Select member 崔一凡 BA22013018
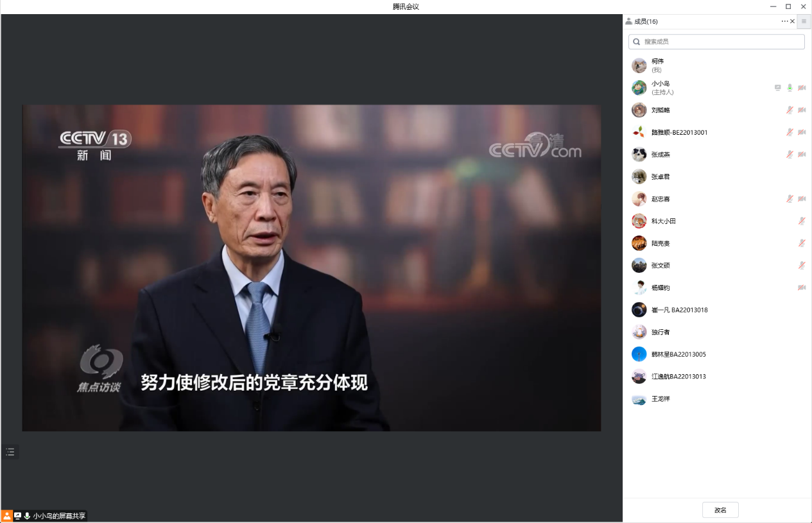 click(679, 310)
